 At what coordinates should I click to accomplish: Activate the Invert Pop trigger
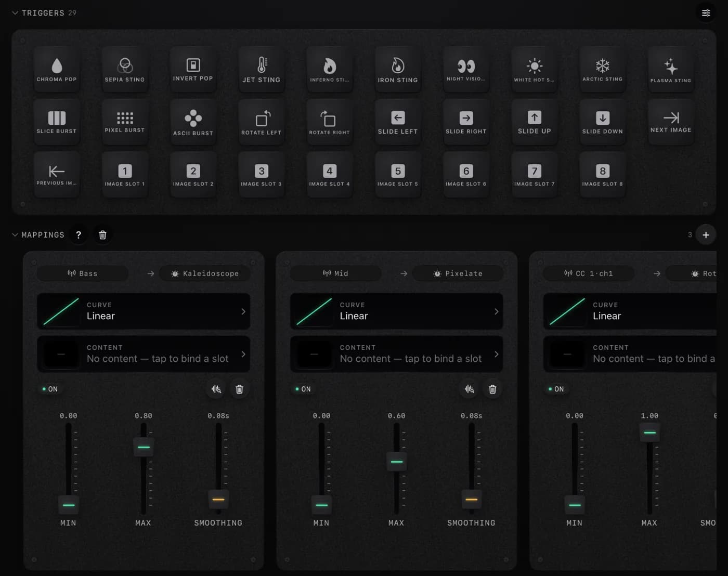[x=193, y=69]
